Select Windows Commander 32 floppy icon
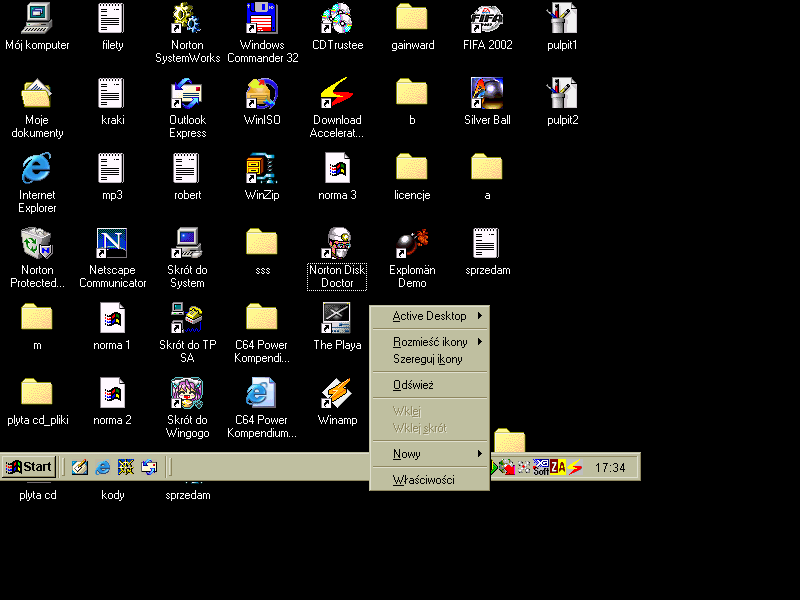The image size is (800, 600). click(262, 18)
